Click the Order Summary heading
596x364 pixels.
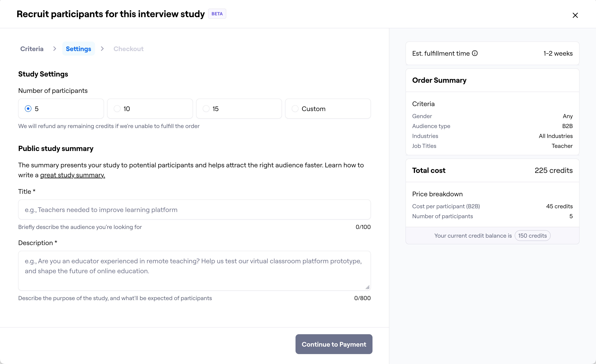click(439, 80)
